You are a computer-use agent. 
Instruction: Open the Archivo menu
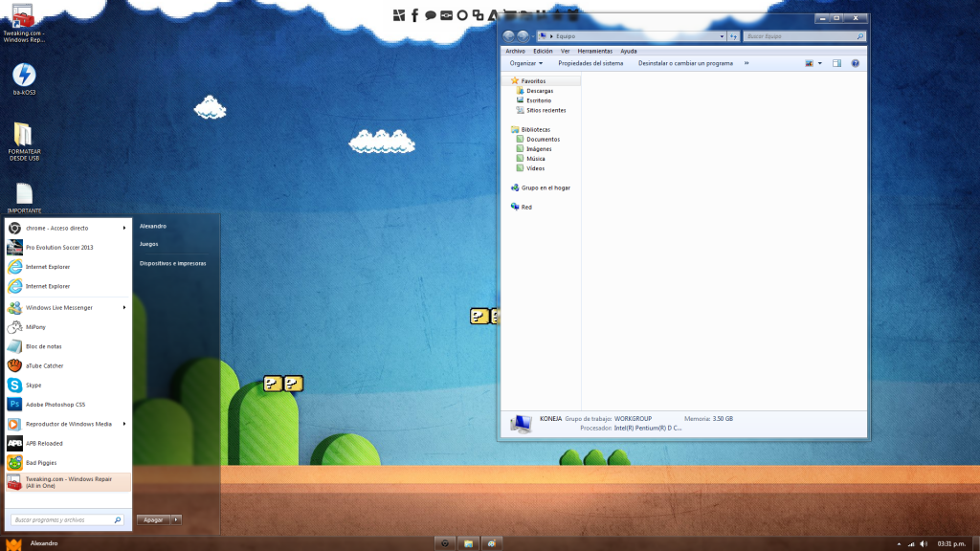coord(515,52)
